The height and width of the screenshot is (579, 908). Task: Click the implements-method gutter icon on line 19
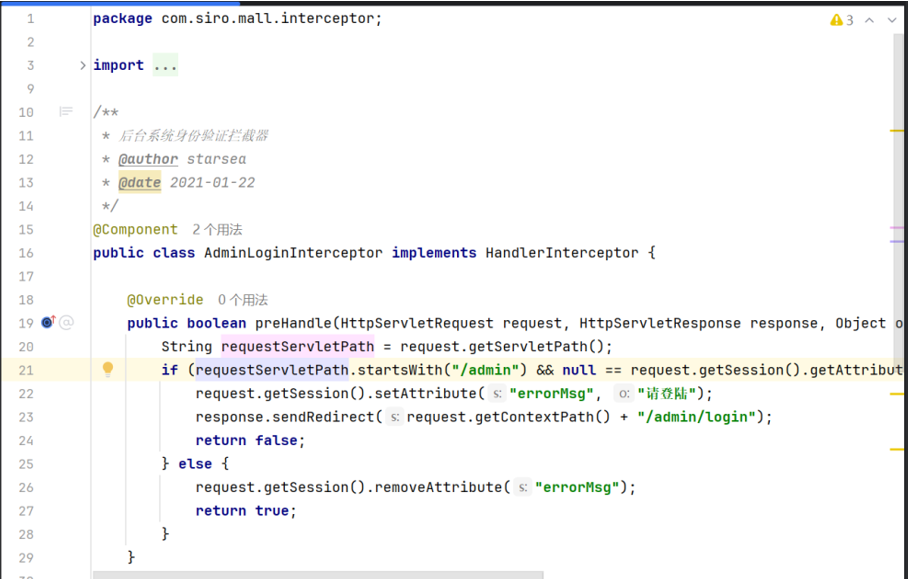48,322
